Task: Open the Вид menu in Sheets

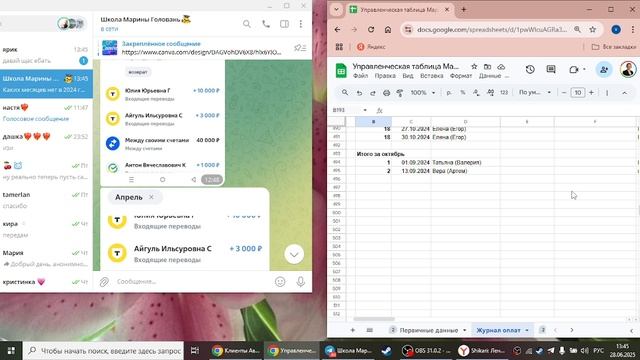Action: [408, 76]
